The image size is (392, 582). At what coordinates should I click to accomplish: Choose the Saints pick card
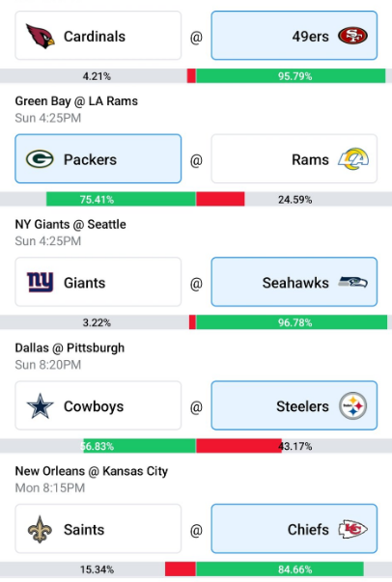click(x=98, y=529)
